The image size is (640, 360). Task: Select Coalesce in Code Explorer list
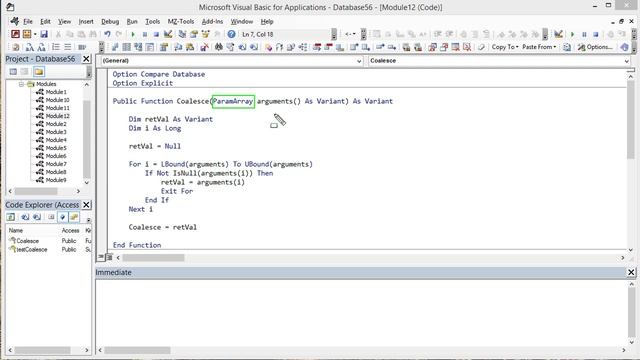tap(27, 241)
